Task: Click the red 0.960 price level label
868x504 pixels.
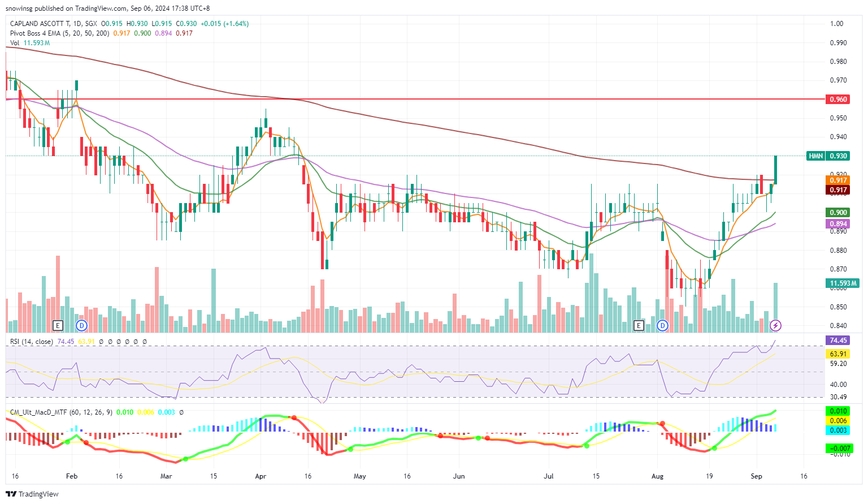Action: pos(838,99)
